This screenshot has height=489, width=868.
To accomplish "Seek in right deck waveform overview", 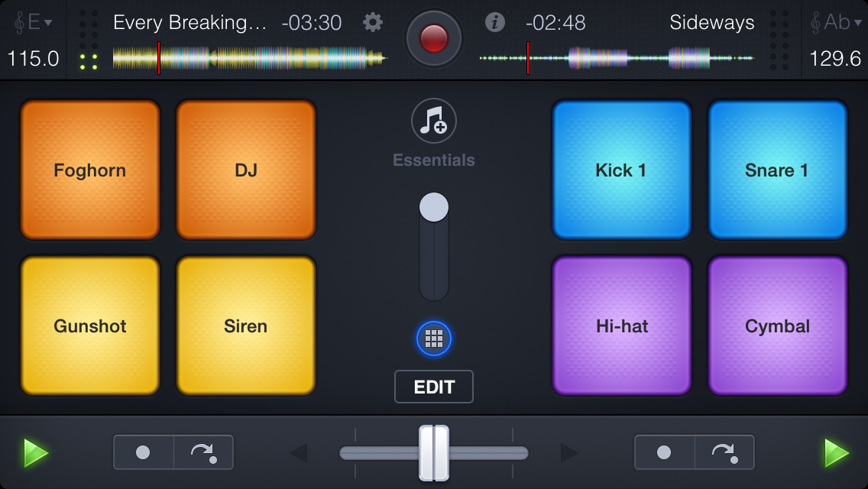I will (617, 57).
